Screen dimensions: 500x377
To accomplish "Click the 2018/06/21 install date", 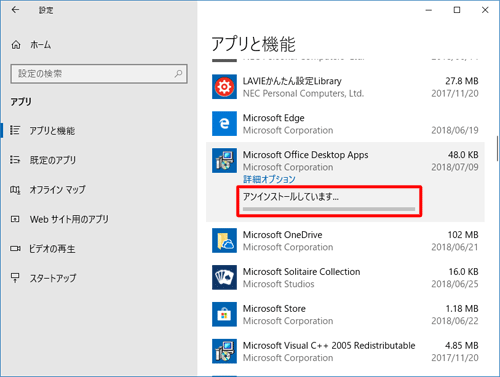I will (455, 247).
